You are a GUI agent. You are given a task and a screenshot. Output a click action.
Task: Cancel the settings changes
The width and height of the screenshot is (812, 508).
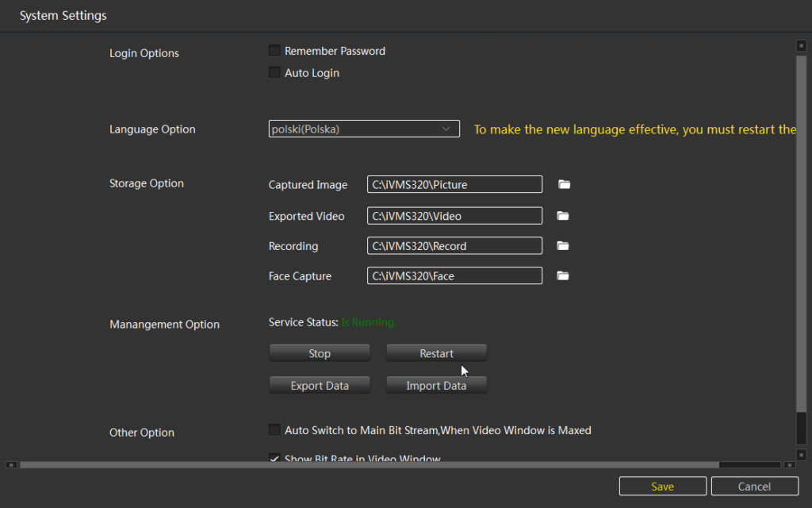754,487
